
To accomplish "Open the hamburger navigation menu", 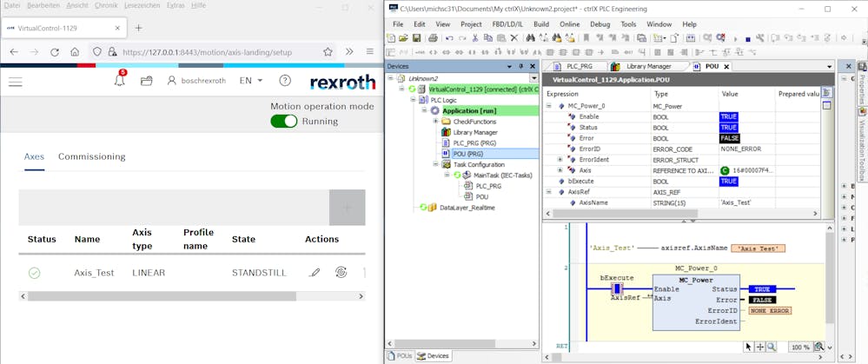I will tap(16, 81).
